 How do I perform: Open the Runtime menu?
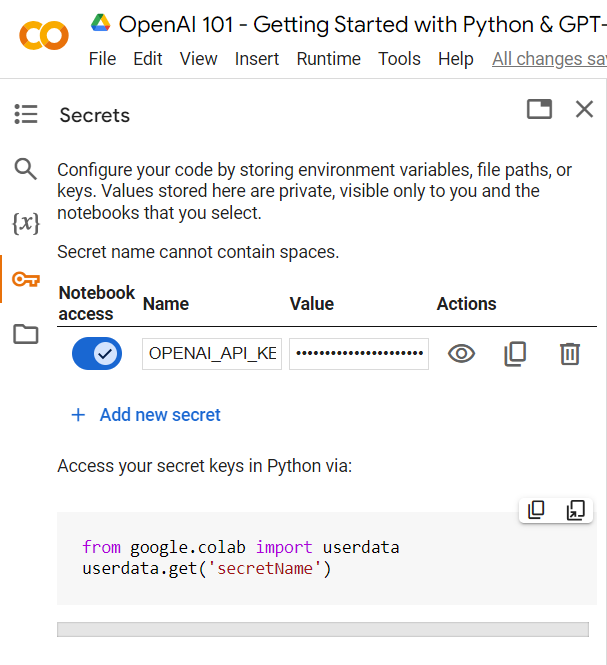[x=329, y=59]
